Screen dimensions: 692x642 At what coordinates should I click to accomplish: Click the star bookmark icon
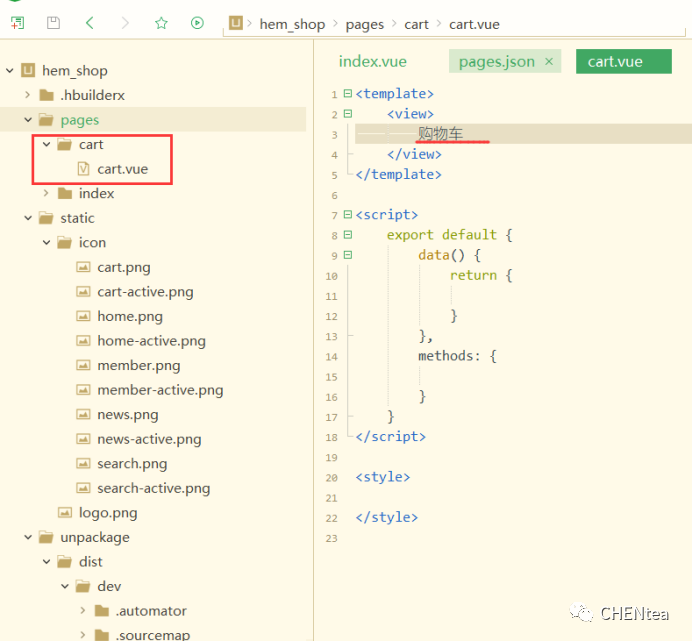161,23
